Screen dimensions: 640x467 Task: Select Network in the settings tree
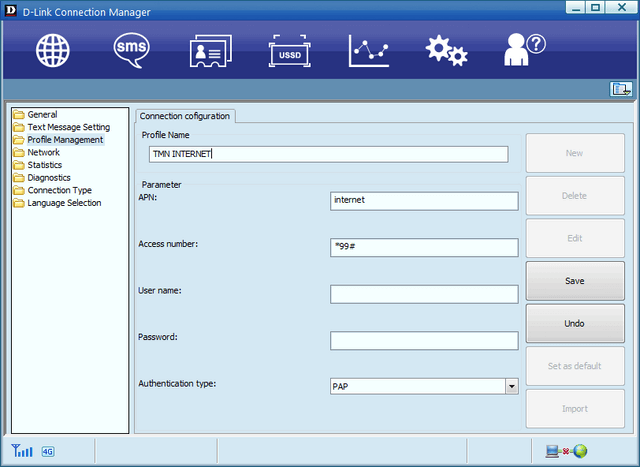click(x=44, y=153)
